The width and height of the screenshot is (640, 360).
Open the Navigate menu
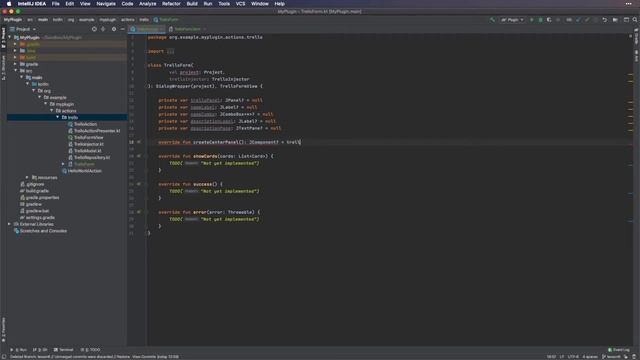tap(106, 4)
